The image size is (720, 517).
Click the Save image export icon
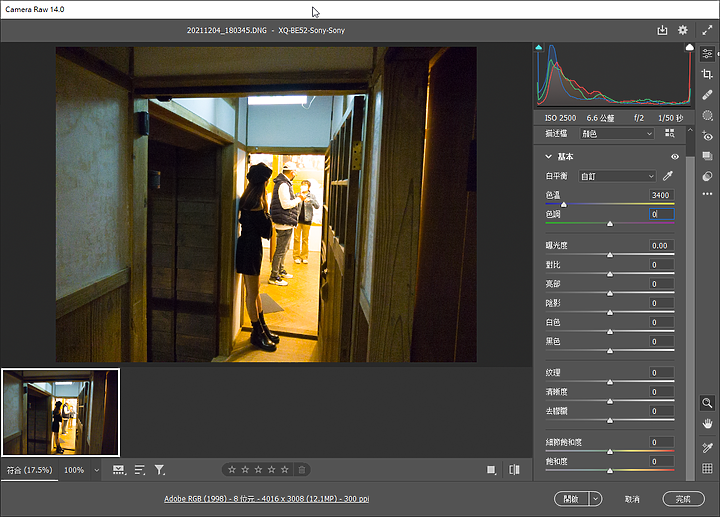pyautogui.click(x=662, y=30)
